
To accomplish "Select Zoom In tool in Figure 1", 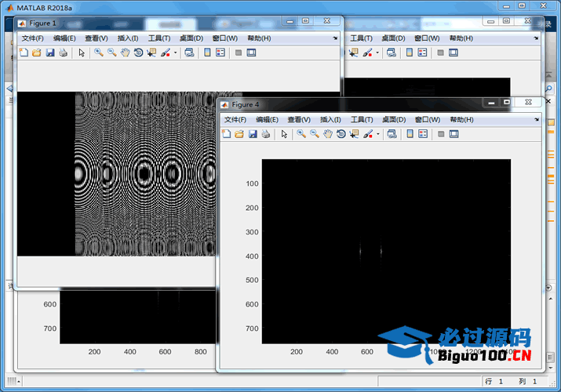I will [99, 53].
